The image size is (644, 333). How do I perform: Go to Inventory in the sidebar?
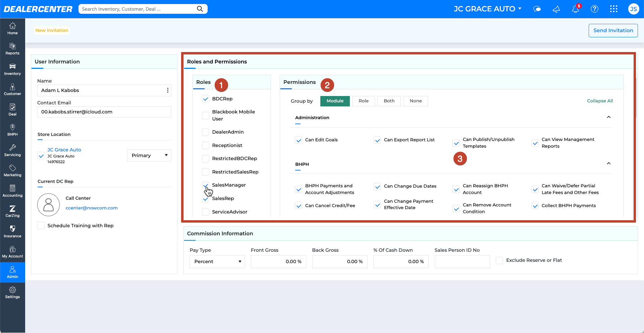(12, 69)
